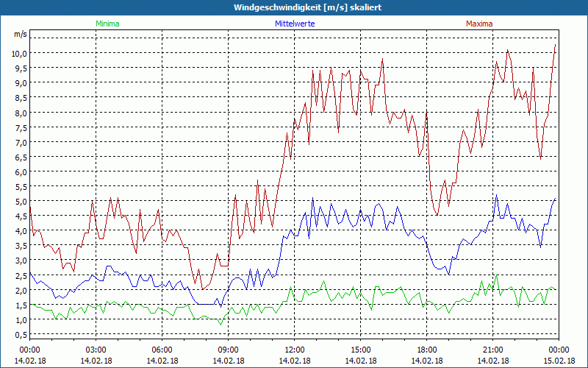This screenshot has height=368, width=588.
Task: Click the '4,0' y-axis value
Action: pyautogui.click(x=21, y=231)
